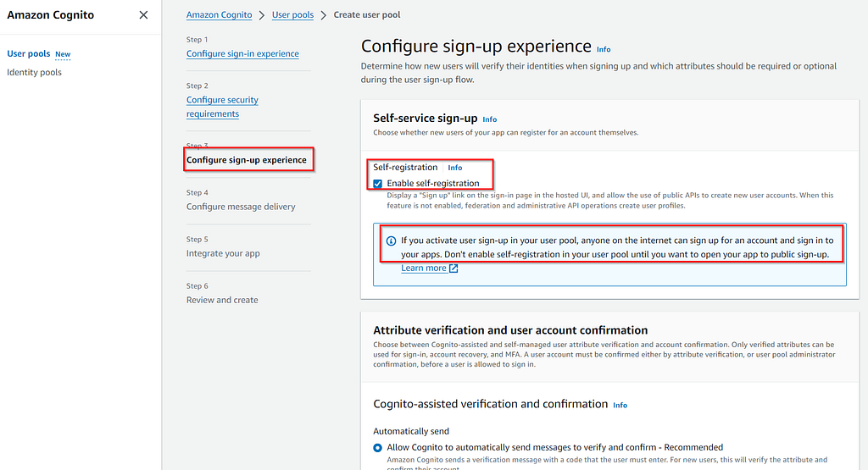Viewport: 868px width, 470px height.
Task: Open Info next to Self-registration label
Action: pos(455,168)
